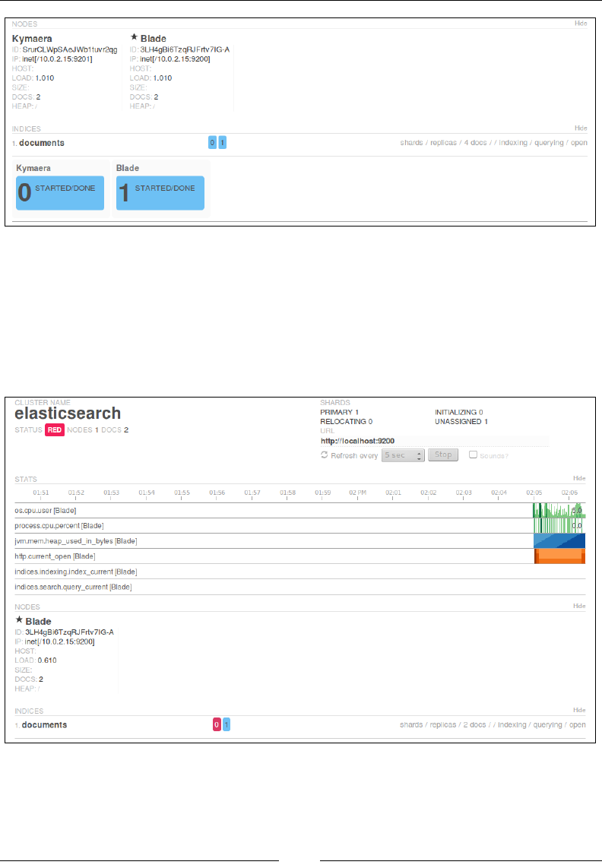
Task: Open the 5 sec refresh interval dropdown
Action: click(x=403, y=455)
